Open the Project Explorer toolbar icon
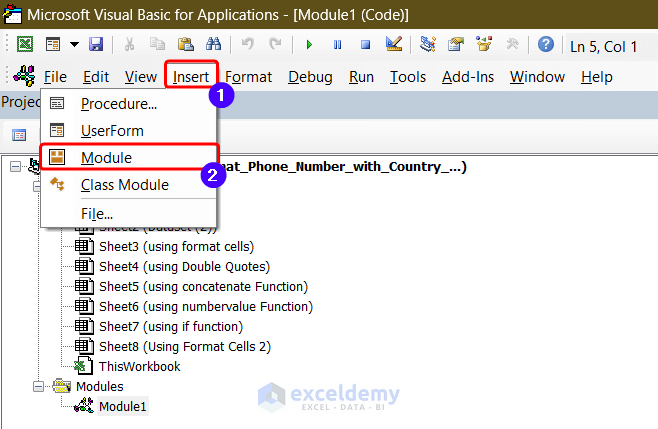 click(428, 44)
